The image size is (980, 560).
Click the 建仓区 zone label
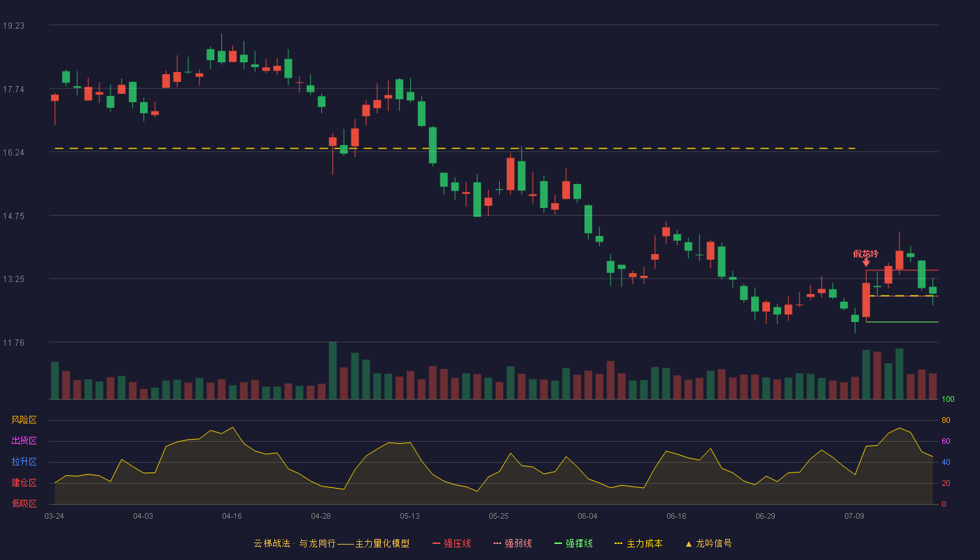click(24, 483)
